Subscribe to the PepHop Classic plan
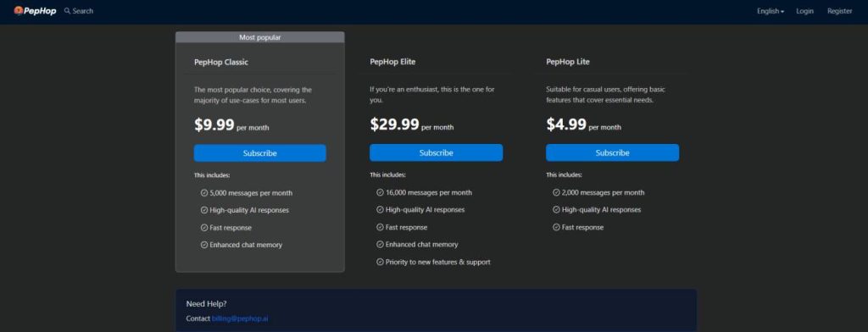The width and height of the screenshot is (868, 332). (260, 153)
